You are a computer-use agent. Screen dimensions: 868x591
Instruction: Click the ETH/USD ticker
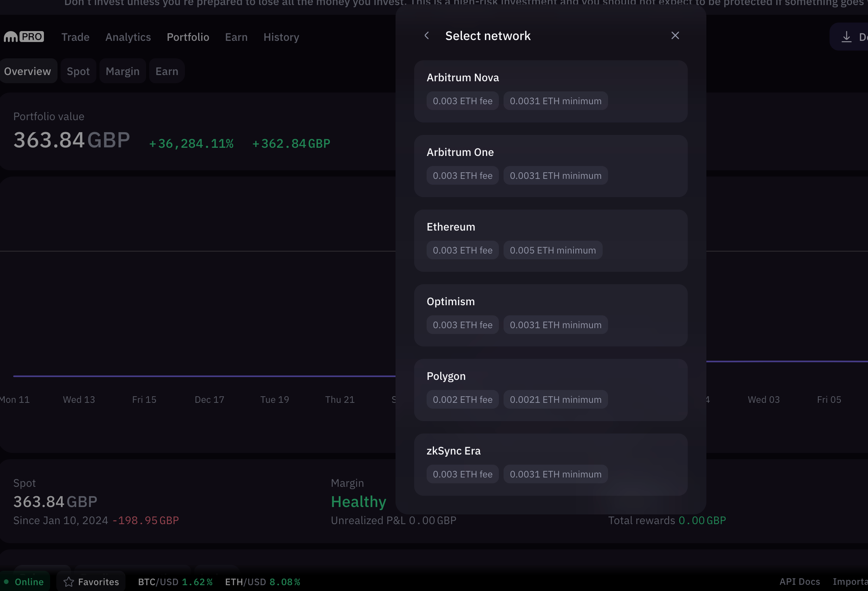click(263, 582)
